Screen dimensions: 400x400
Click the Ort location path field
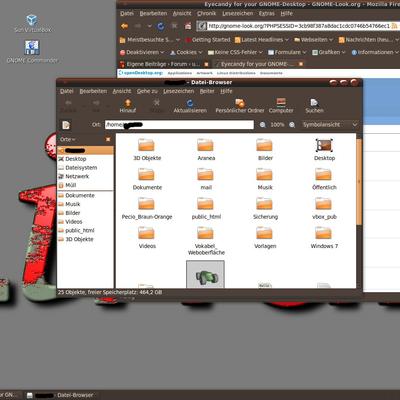tap(179, 125)
